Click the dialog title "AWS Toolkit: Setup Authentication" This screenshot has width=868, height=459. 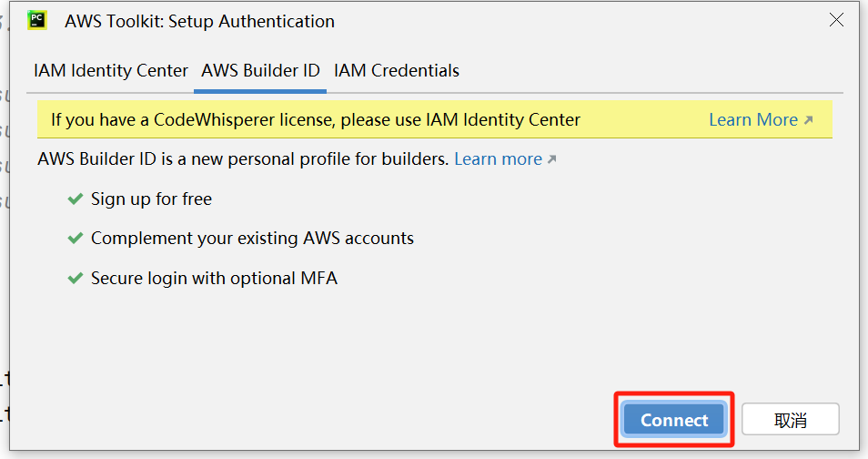click(x=199, y=21)
